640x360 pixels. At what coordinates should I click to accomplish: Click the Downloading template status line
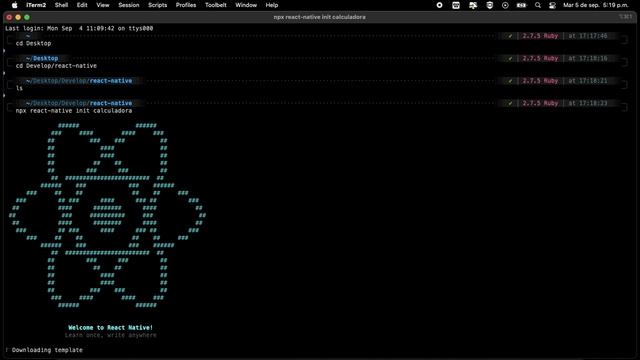coord(44,350)
